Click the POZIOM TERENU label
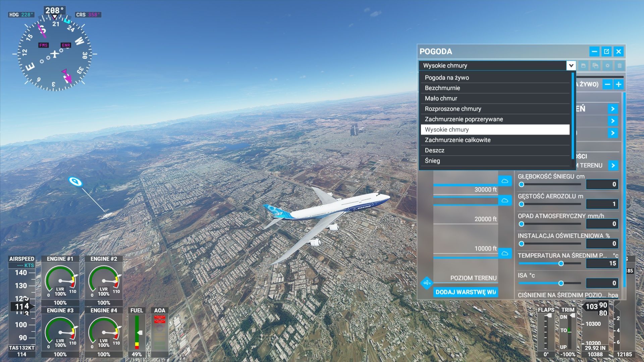This screenshot has width=644, height=362. tap(473, 278)
